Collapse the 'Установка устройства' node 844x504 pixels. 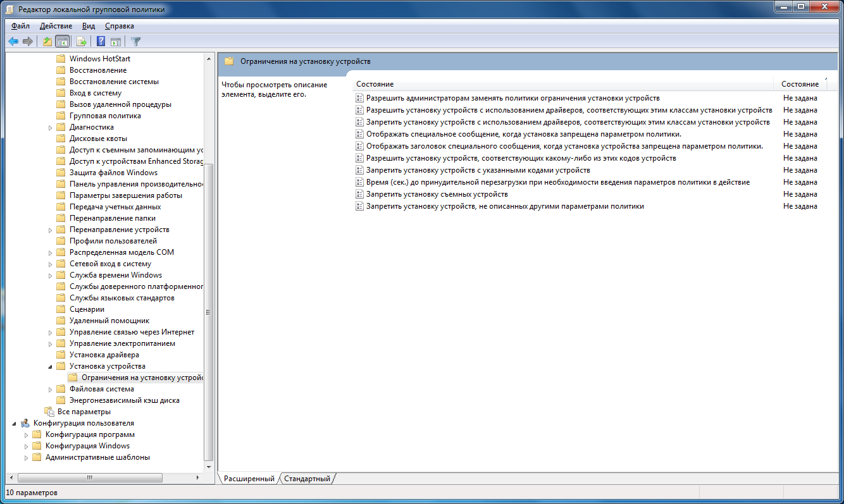[x=51, y=366]
